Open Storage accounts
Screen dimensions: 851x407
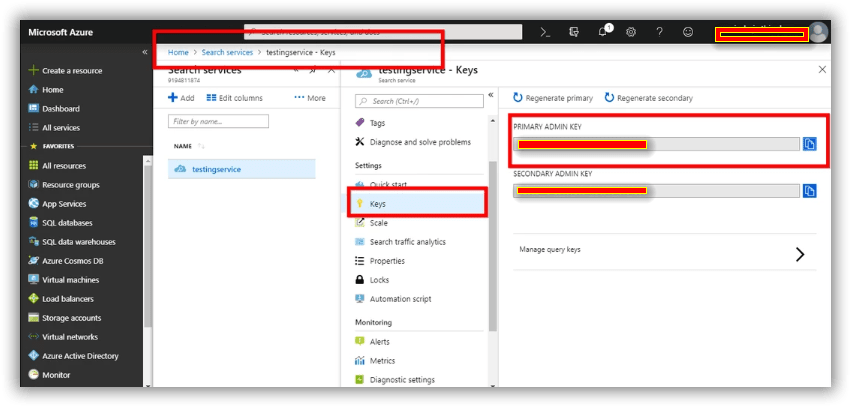point(65,317)
